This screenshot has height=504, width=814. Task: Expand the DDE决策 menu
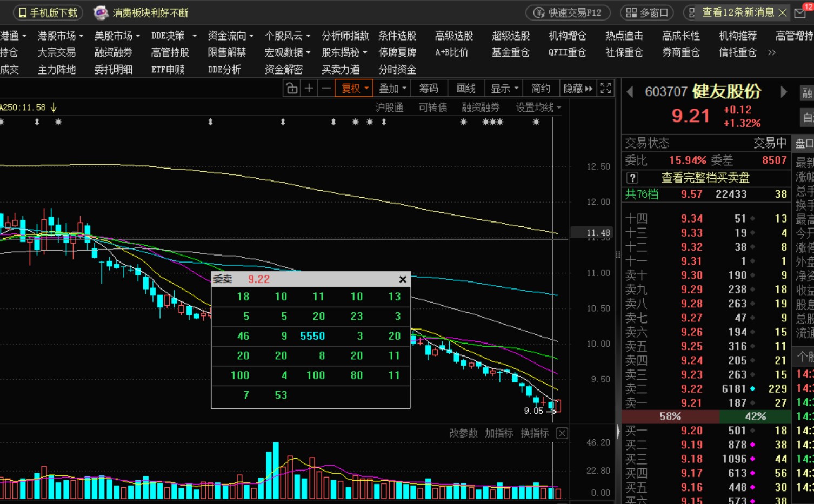pos(174,36)
